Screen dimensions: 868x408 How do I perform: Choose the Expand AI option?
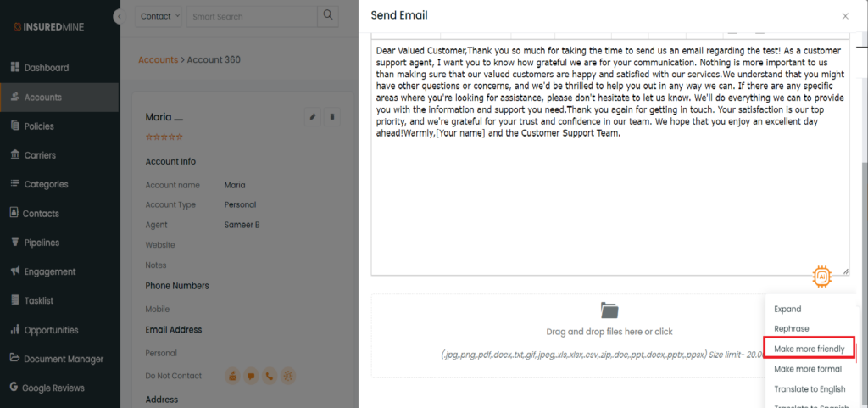pos(787,309)
